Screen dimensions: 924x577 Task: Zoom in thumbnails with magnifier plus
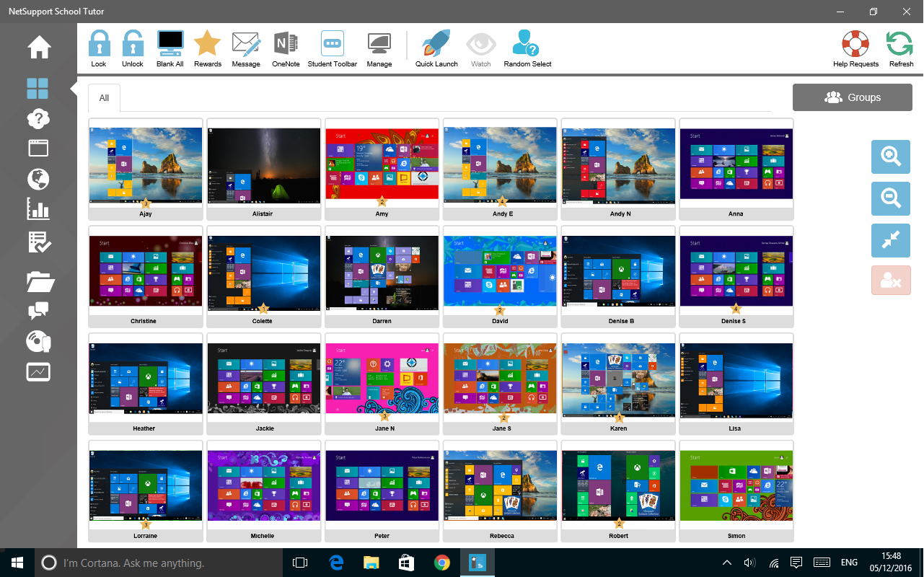tap(890, 157)
